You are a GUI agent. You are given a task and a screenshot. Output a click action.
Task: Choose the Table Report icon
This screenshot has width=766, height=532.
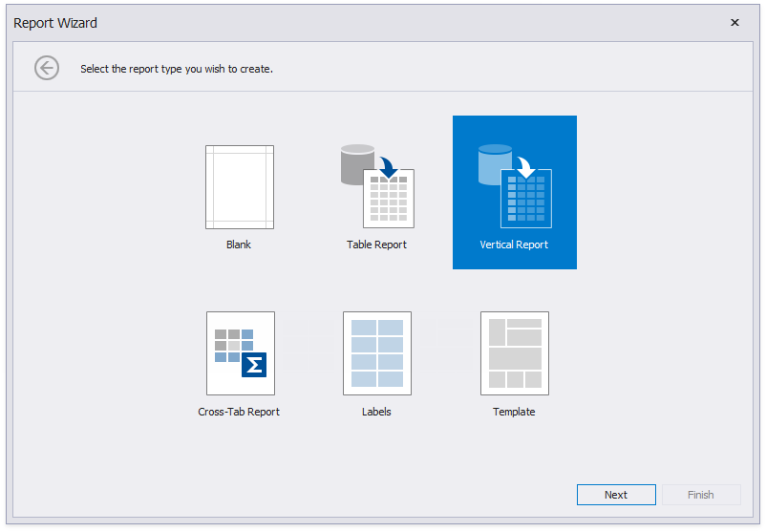click(377, 187)
